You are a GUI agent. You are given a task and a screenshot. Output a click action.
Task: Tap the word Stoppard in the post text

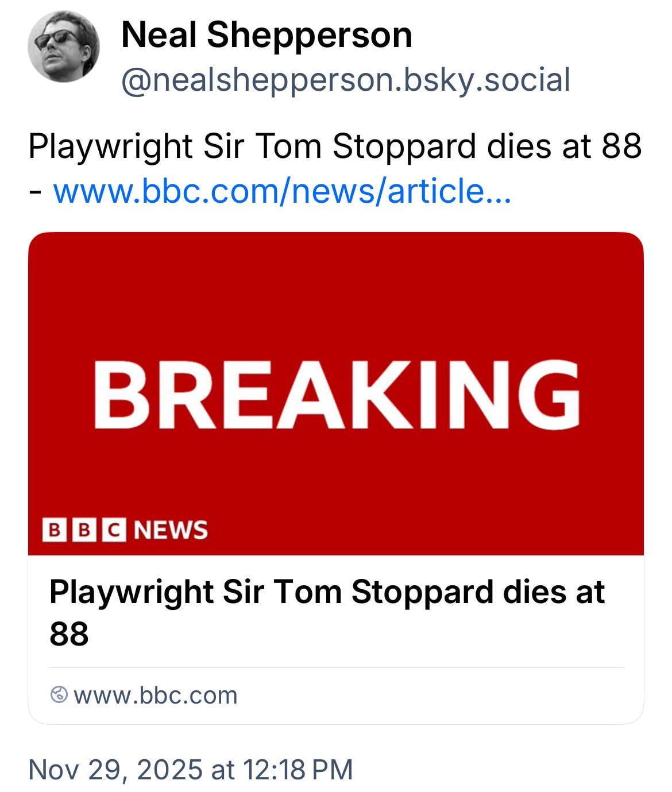coord(404,146)
